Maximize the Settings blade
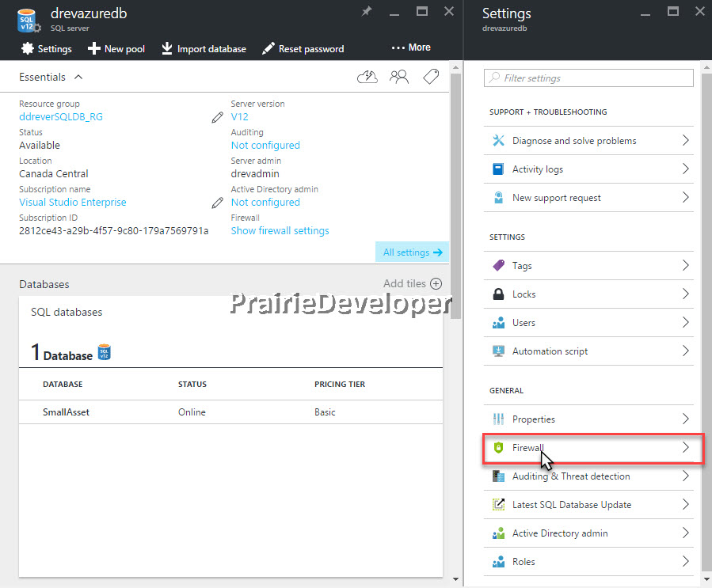This screenshot has height=588, width=712. pyautogui.click(x=673, y=11)
